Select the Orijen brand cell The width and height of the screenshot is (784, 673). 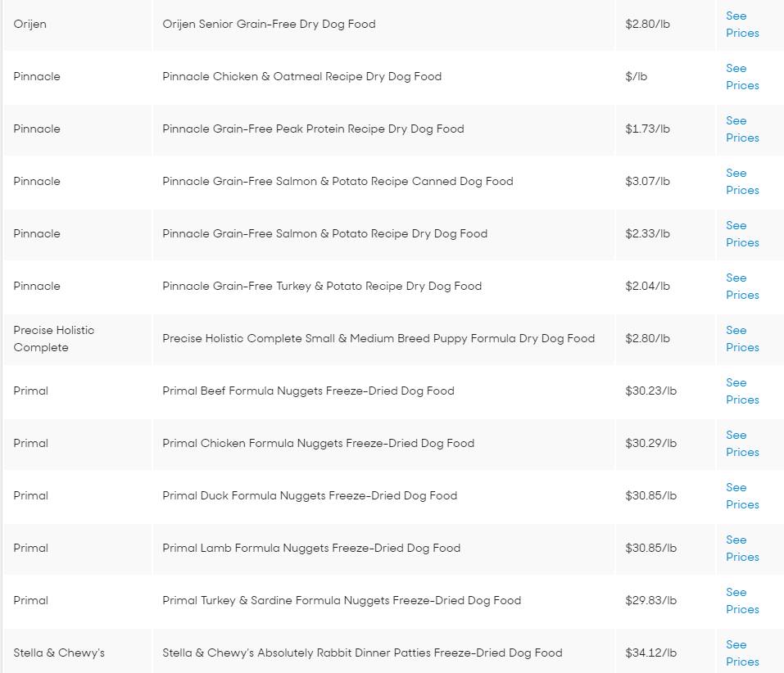tap(30, 25)
